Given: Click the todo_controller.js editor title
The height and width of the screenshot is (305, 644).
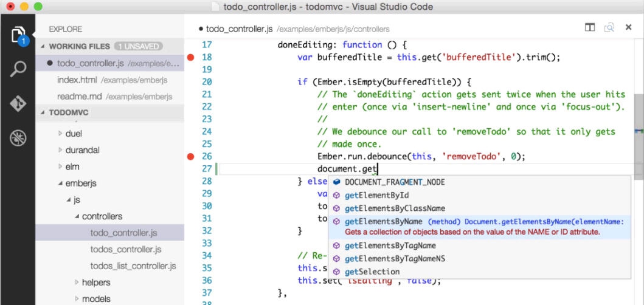Looking at the screenshot, I should (240, 29).
